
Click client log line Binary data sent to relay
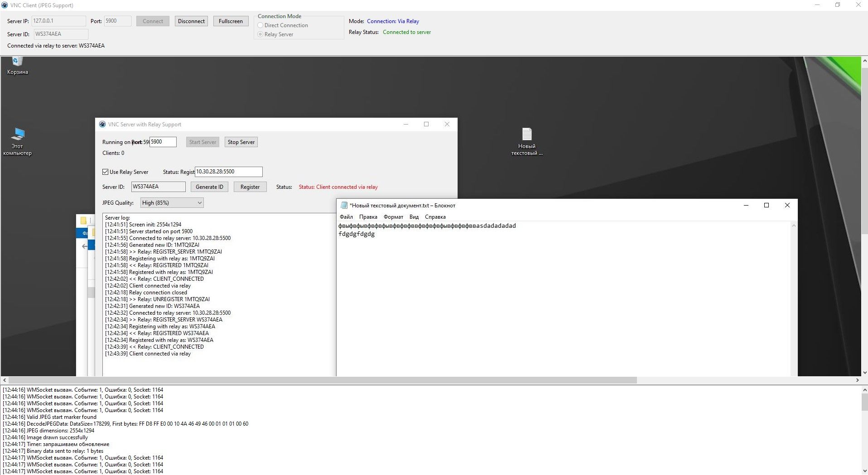point(53,451)
